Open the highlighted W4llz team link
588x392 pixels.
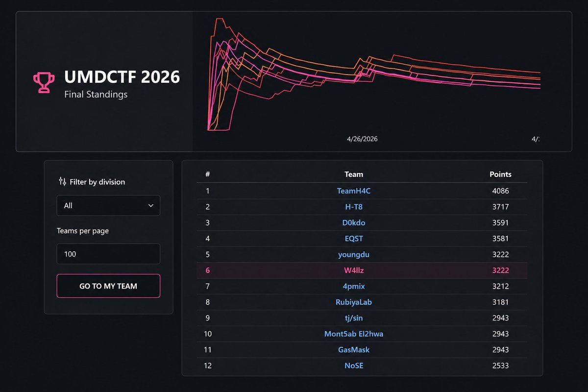(x=354, y=270)
